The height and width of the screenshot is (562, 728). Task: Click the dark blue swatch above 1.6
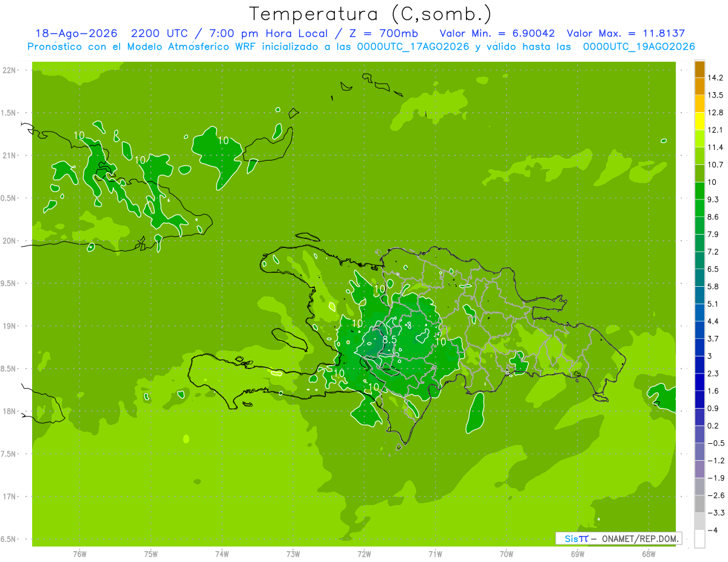point(699,382)
